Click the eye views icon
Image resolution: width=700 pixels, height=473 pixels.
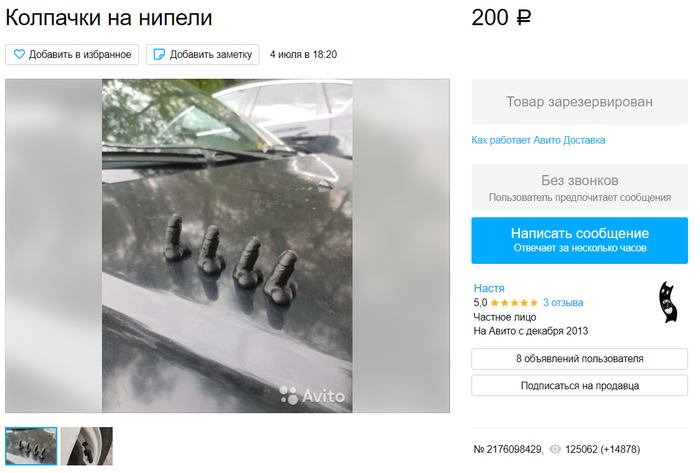(554, 449)
